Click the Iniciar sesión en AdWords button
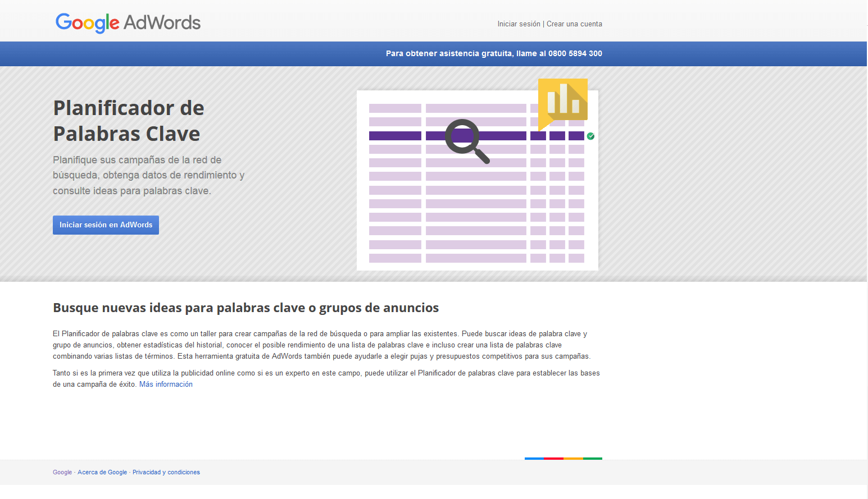868x499 pixels. coord(106,225)
